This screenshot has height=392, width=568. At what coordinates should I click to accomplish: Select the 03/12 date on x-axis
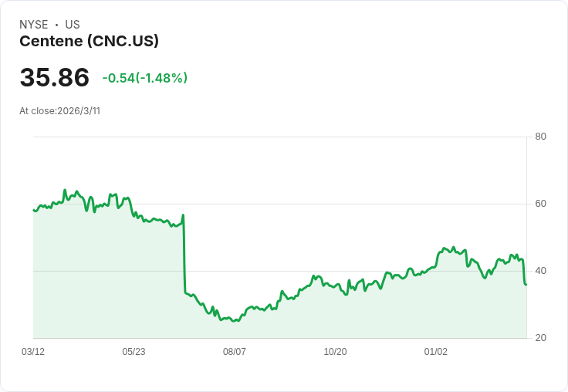[33, 352]
